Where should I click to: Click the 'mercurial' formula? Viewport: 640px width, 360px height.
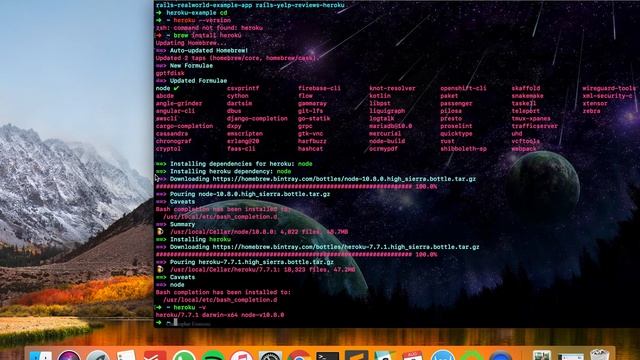[385, 133]
